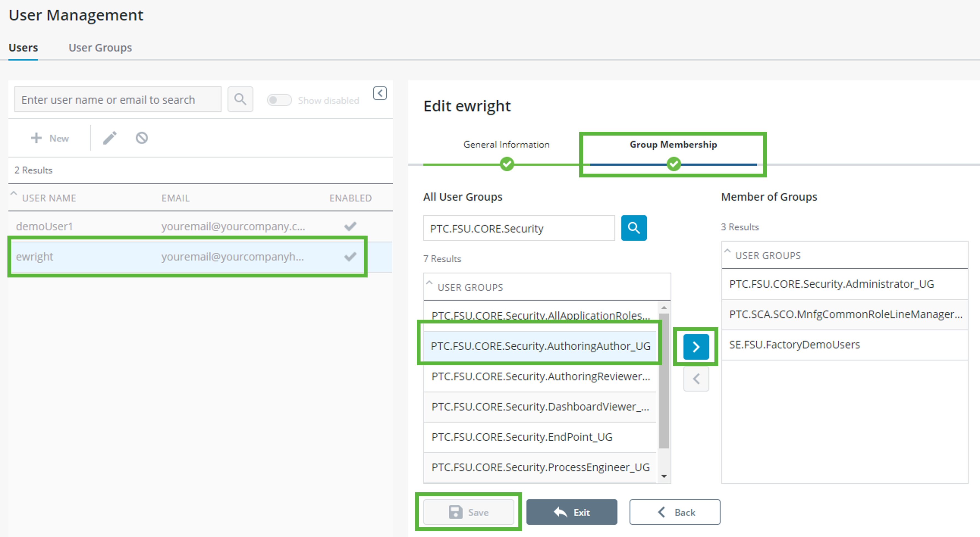This screenshot has width=980, height=537.
Task: Remove group with left arrow button
Action: 696,379
